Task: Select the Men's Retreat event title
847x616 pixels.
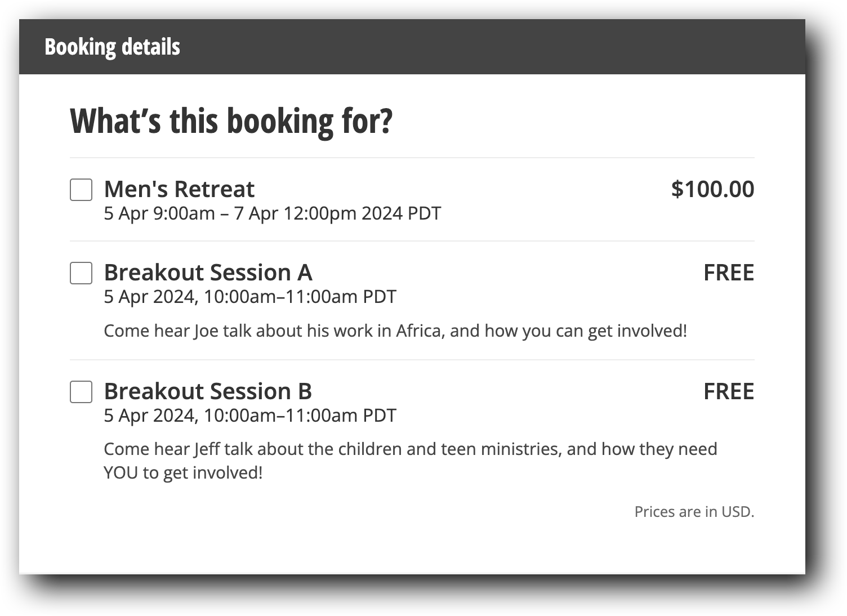Action: (x=179, y=189)
